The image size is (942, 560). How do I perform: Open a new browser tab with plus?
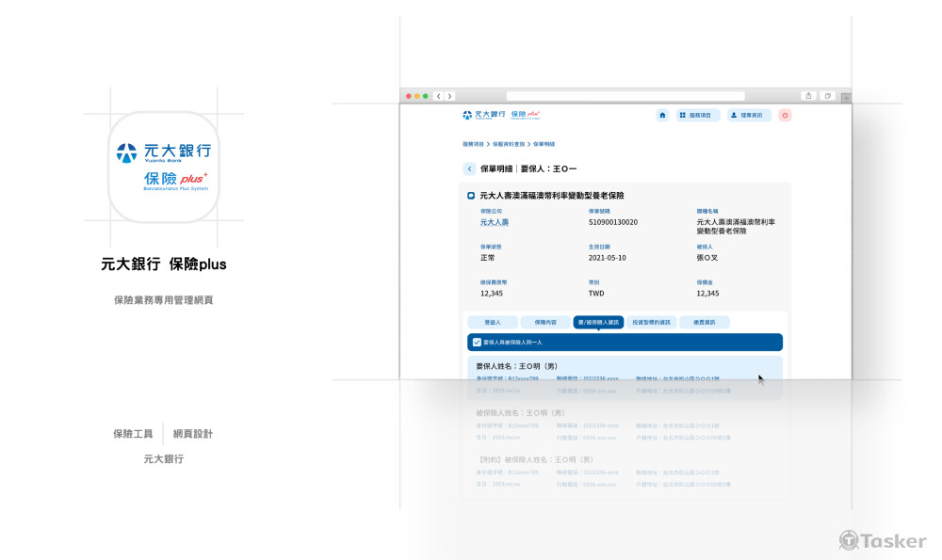pyautogui.click(x=846, y=97)
